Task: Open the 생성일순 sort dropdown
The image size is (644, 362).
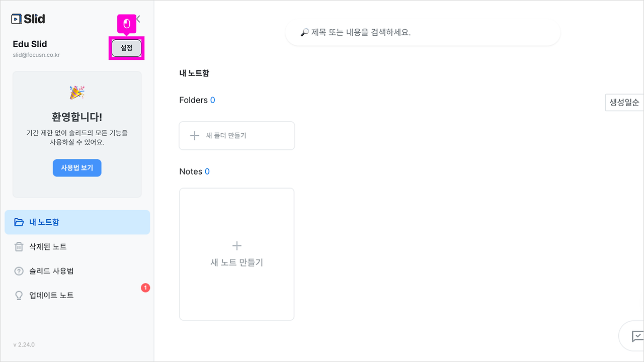Action: click(625, 102)
